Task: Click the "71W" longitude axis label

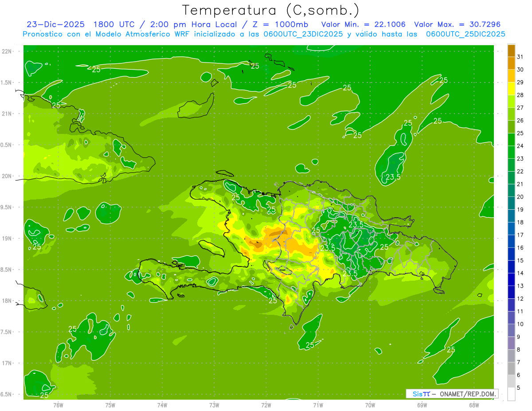Action: (x=318, y=405)
